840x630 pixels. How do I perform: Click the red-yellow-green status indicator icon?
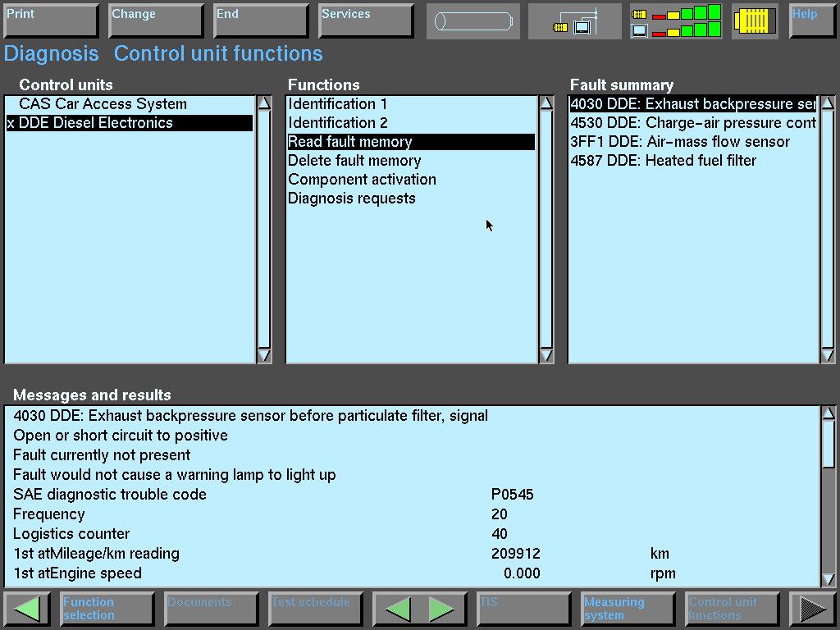pyautogui.click(x=676, y=21)
